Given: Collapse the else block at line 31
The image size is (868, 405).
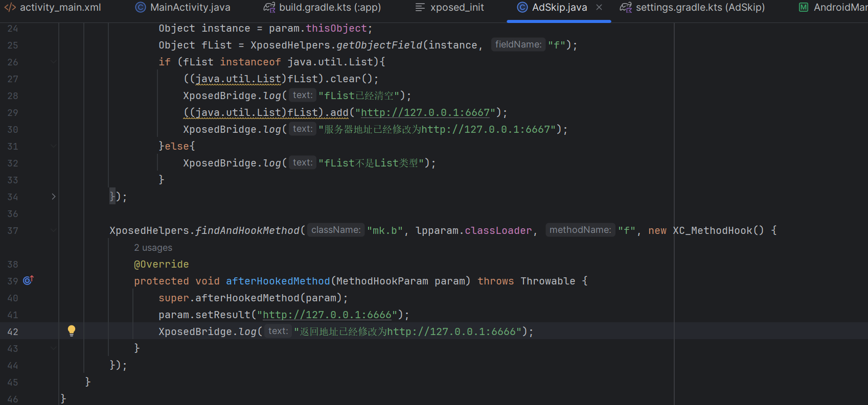Looking at the screenshot, I should pyautogui.click(x=54, y=146).
